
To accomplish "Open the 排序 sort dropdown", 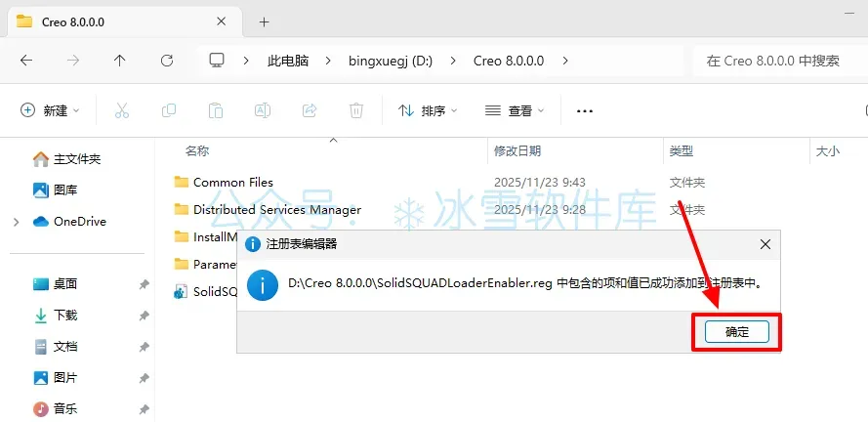I will click(x=428, y=110).
